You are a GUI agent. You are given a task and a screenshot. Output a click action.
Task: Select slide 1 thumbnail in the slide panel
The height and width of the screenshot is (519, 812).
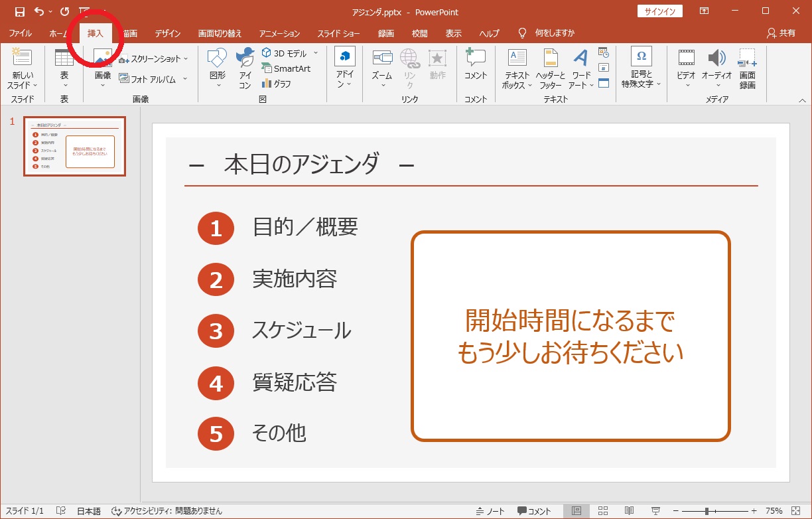pos(74,147)
